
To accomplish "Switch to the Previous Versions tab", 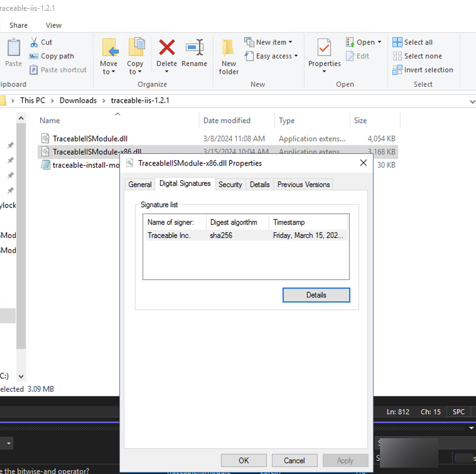I will (x=303, y=185).
